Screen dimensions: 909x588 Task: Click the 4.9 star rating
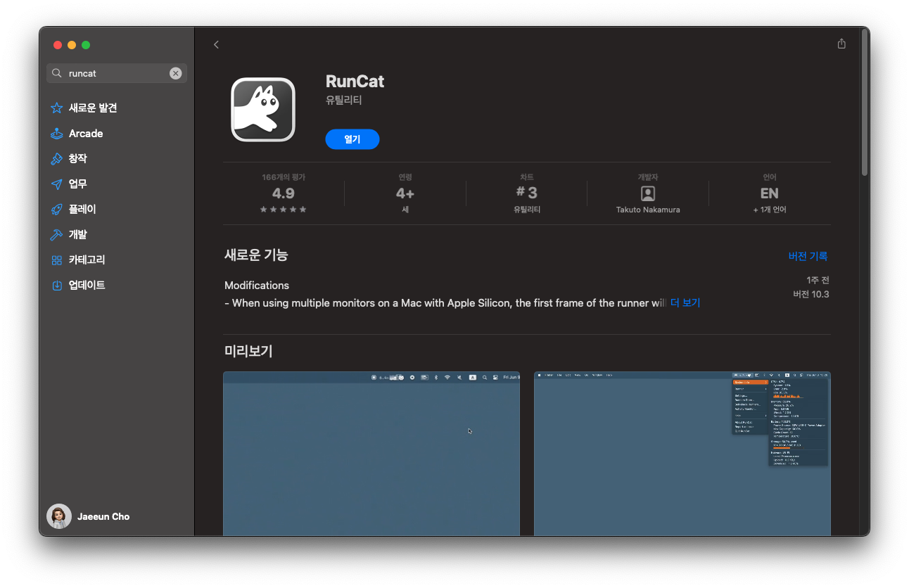click(x=284, y=193)
